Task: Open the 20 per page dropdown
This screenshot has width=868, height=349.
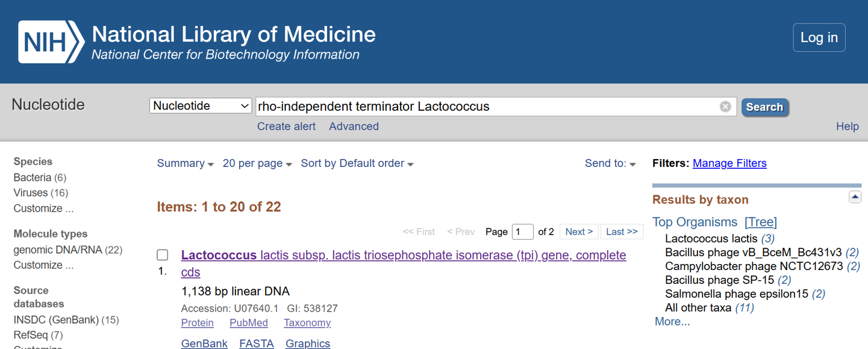Action: tap(257, 163)
